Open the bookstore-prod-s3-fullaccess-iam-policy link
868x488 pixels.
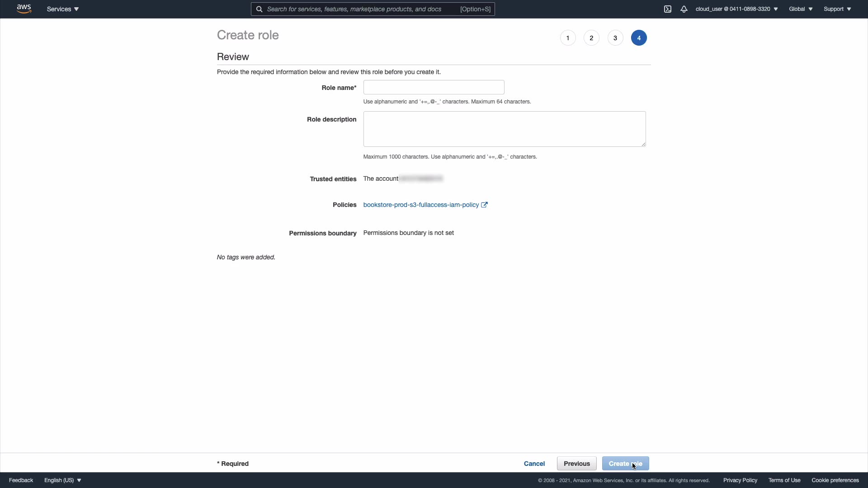coord(421,205)
